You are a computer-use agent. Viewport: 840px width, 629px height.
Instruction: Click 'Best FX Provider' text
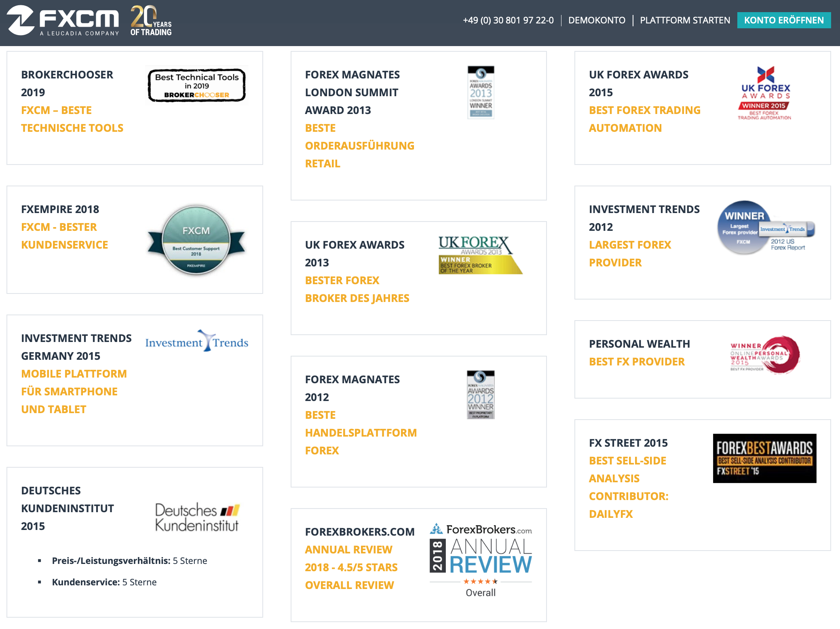tap(637, 362)
